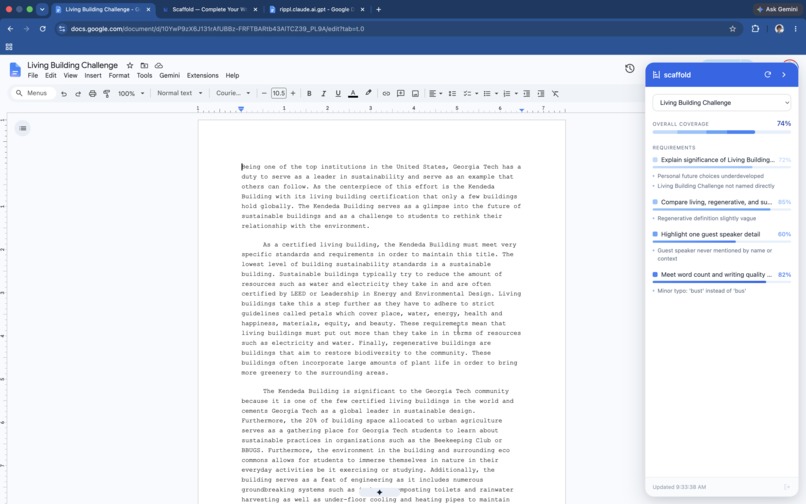Open the Gemini menu
The width and height of the screenshot is (806, 504).
170,76
